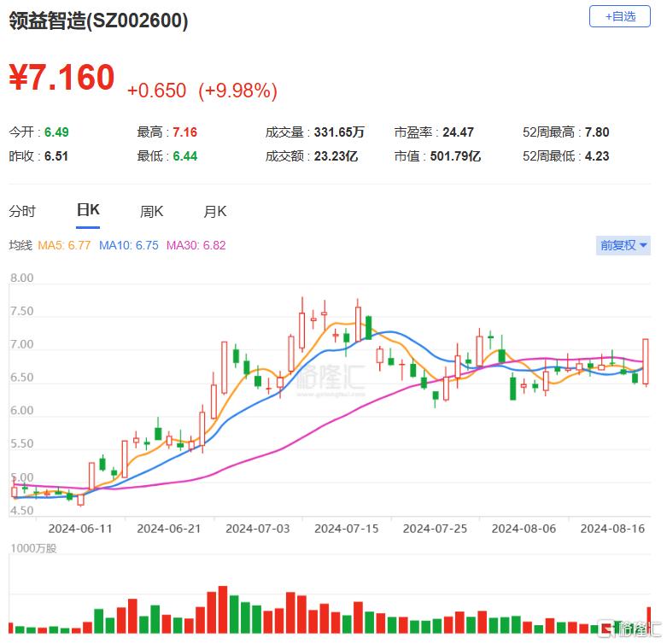Click the 最高 value 7.16
This screenshot has height=644, width=667.
tap(184, 132)
